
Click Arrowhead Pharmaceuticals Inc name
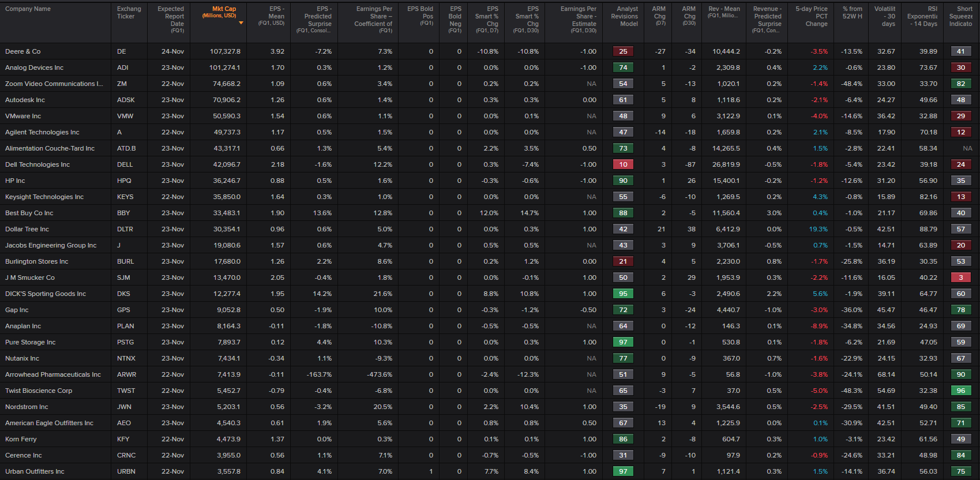53,374
